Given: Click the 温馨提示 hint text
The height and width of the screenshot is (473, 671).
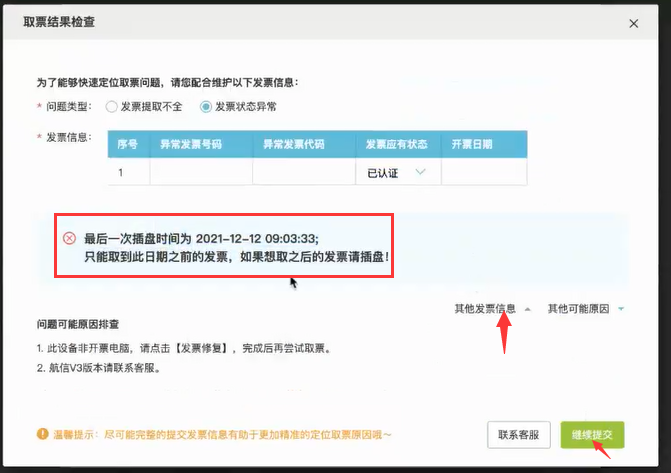Looking at the screenshot, I should click(x=222, y=435).
